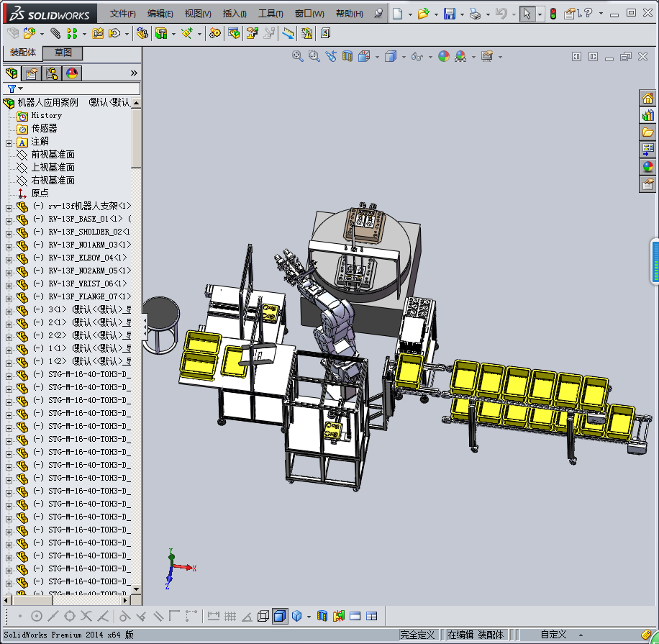This screenshot has height=644, width=659.
Task: Open the 插入 menu
Action: [x=235, y=14]
